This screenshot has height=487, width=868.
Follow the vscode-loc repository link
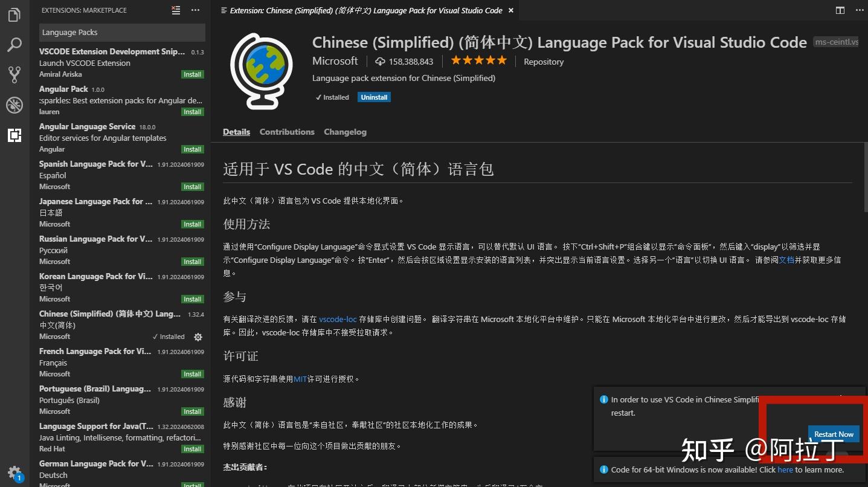(x=337, y=319)
